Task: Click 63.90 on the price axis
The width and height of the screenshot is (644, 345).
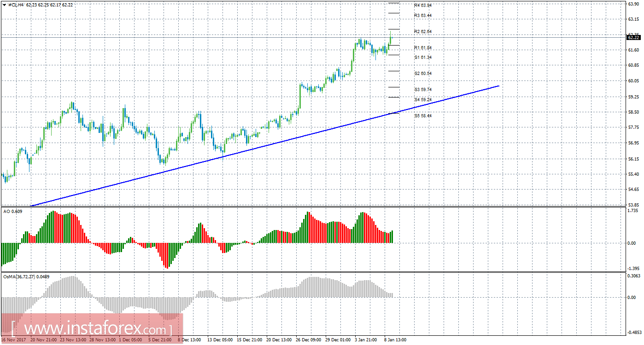Action: pyautogui.click(x=633, y=4)
